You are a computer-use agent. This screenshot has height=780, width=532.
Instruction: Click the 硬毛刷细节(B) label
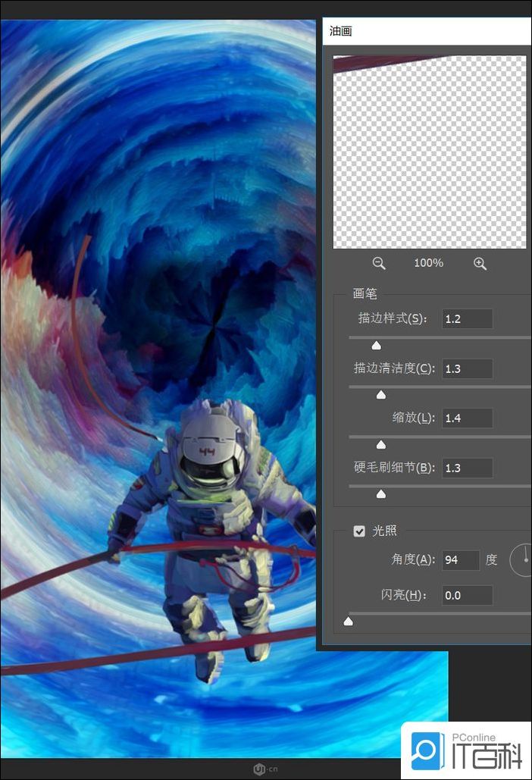394,467
